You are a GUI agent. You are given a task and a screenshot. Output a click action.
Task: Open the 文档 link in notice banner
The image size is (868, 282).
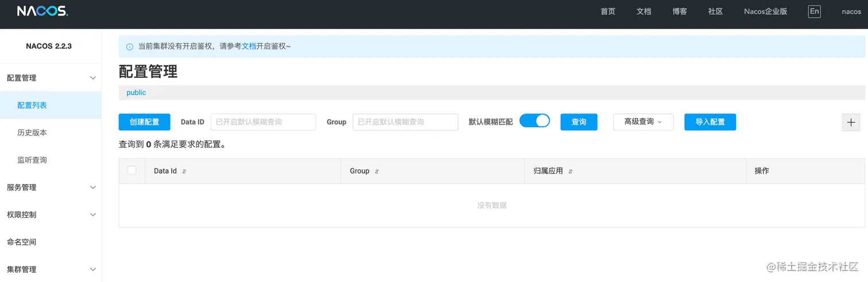pos(249,46)
